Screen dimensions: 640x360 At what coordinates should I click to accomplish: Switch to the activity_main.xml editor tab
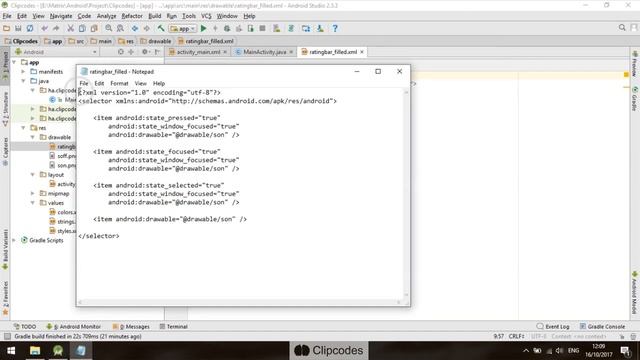(198, 52)
